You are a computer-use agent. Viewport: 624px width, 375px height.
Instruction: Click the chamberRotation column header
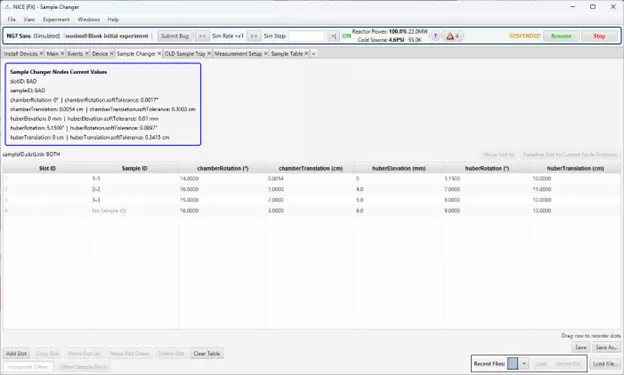(x=222, y=168)
